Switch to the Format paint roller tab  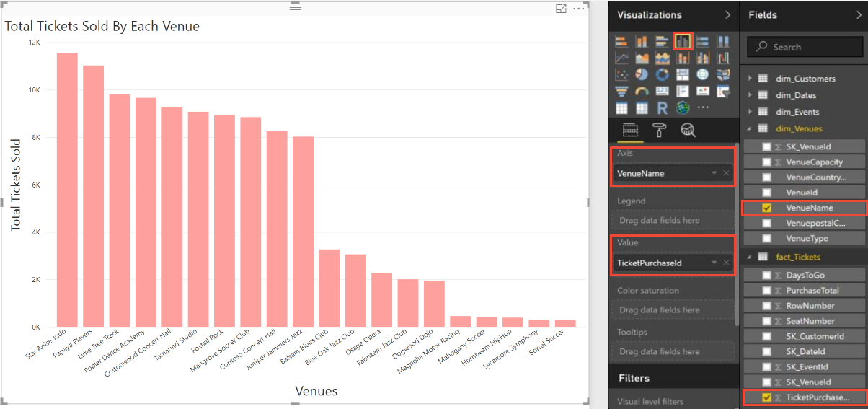(x=659, y=130)
